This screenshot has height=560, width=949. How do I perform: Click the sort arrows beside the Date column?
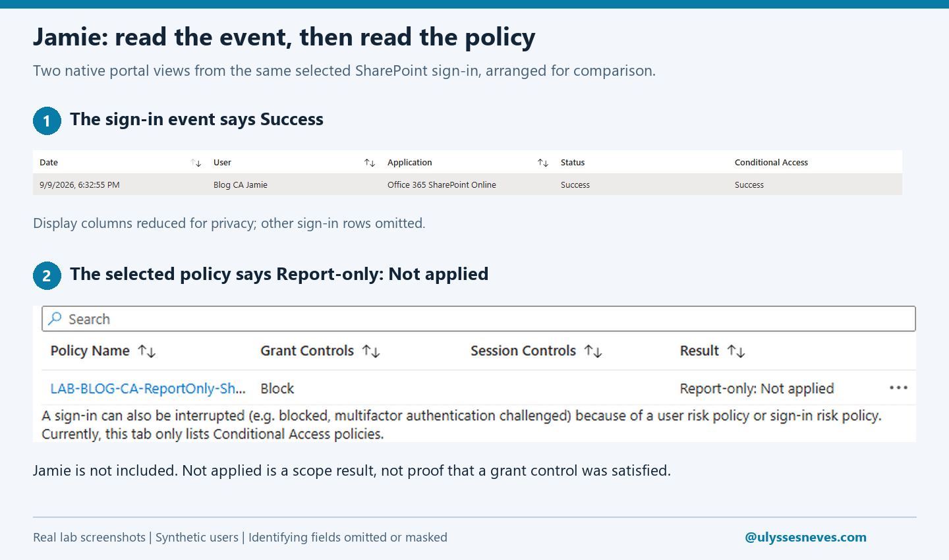[196, 163]
